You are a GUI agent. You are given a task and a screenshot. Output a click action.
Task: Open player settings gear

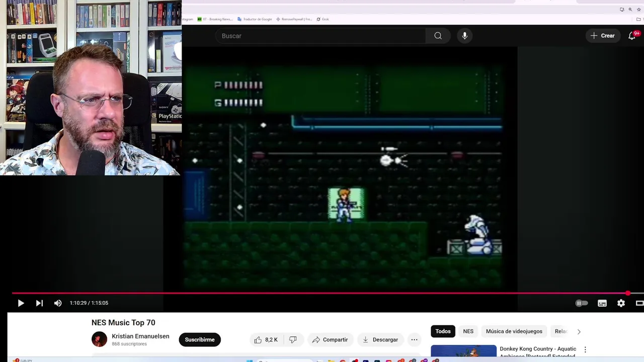pos(621,303)
